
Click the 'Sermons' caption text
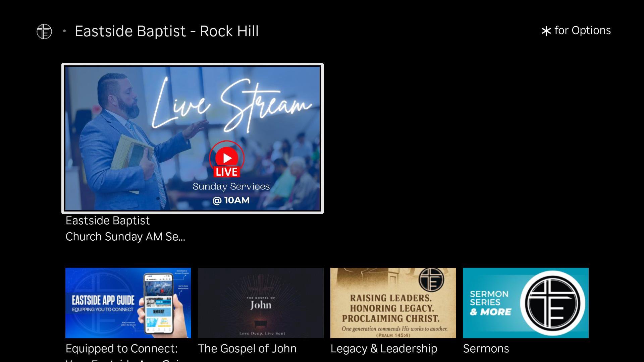(x=486, y=349)
